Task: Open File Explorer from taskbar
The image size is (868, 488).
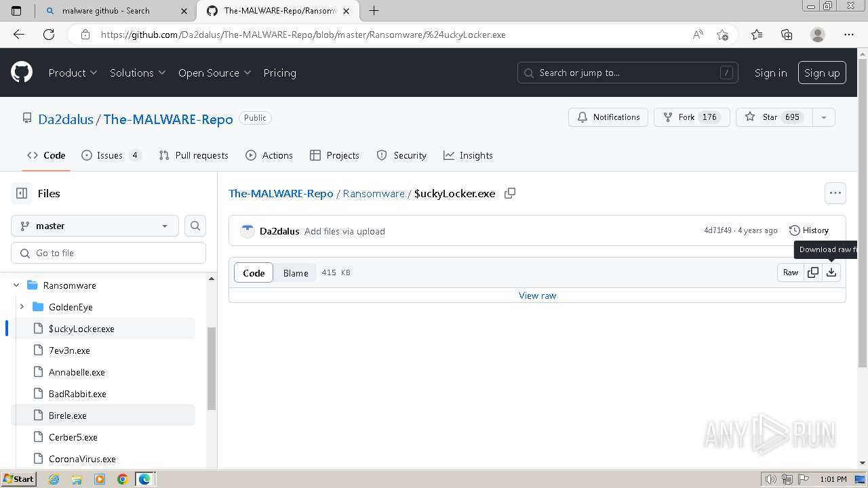Action: click(77, 479)
